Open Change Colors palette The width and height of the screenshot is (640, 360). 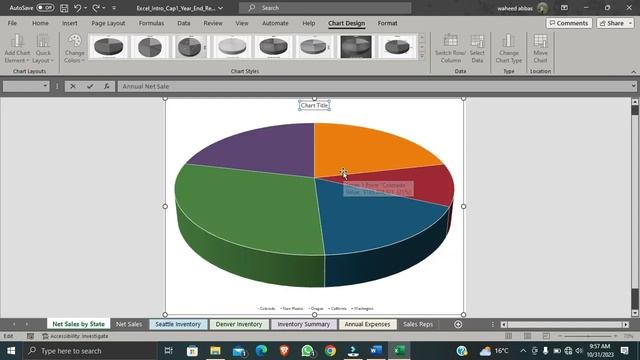coord(74,49)
